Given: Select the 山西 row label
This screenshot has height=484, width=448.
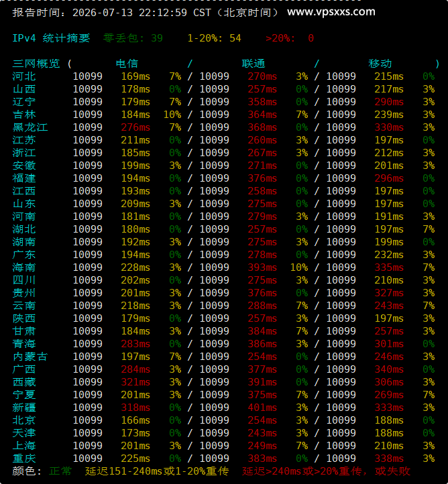Looking at the screenshot, I should 24,89.
